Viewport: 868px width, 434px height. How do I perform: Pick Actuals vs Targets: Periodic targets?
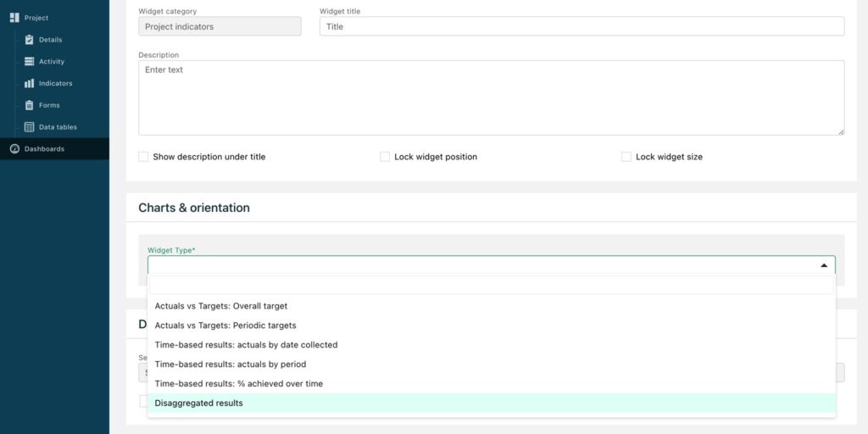click(x=492, y=325)
